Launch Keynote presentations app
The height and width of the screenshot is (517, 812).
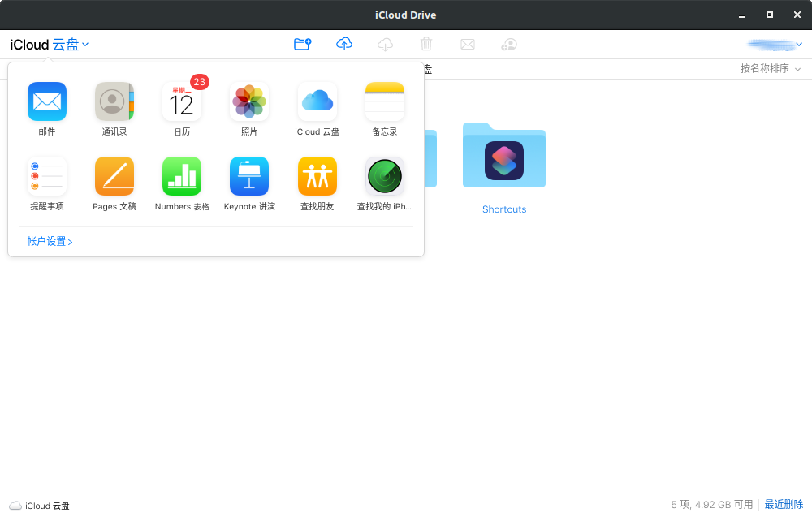point(249,176)
